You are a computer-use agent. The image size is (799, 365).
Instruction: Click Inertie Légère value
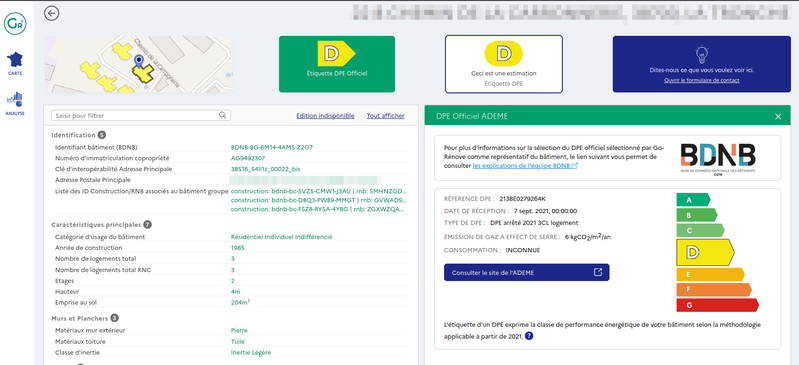click(x=251, y=353)
